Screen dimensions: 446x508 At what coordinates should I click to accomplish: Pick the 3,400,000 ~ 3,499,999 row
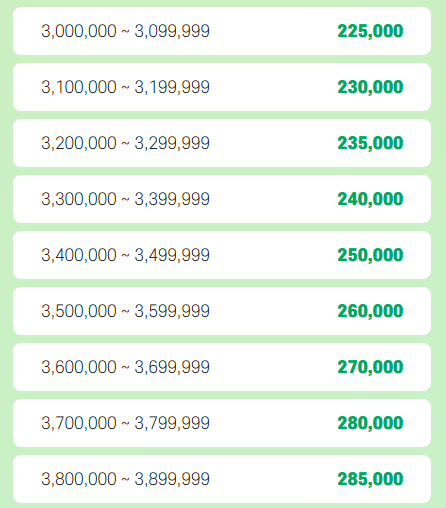(222, 255)
